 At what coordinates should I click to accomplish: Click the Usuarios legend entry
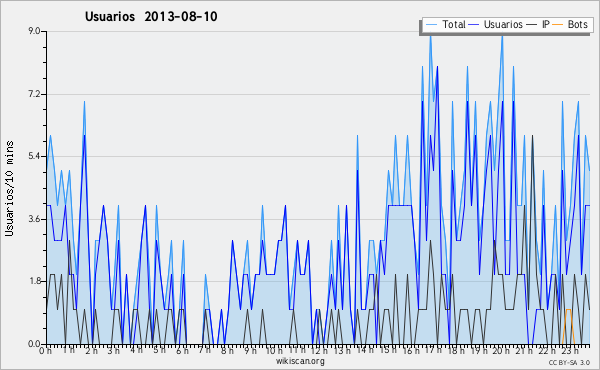[x=495, y=24]
